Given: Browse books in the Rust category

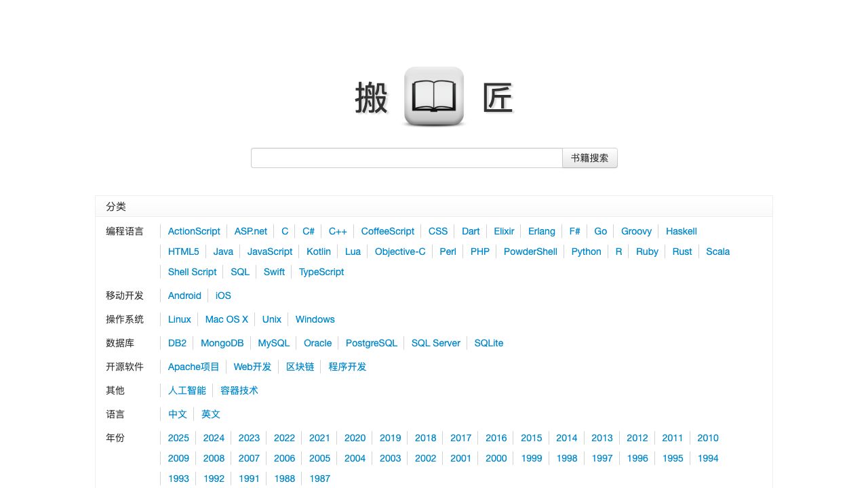Looking at the screenshot, I should tap(682, 251).
